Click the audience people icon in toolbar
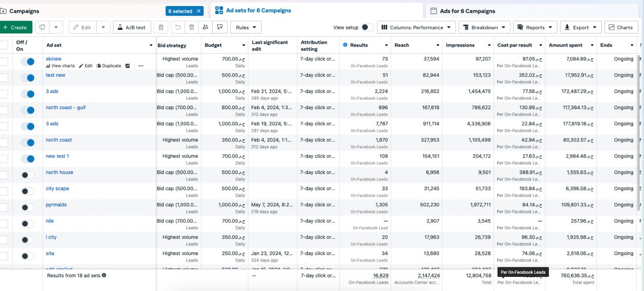 point(205,27)
